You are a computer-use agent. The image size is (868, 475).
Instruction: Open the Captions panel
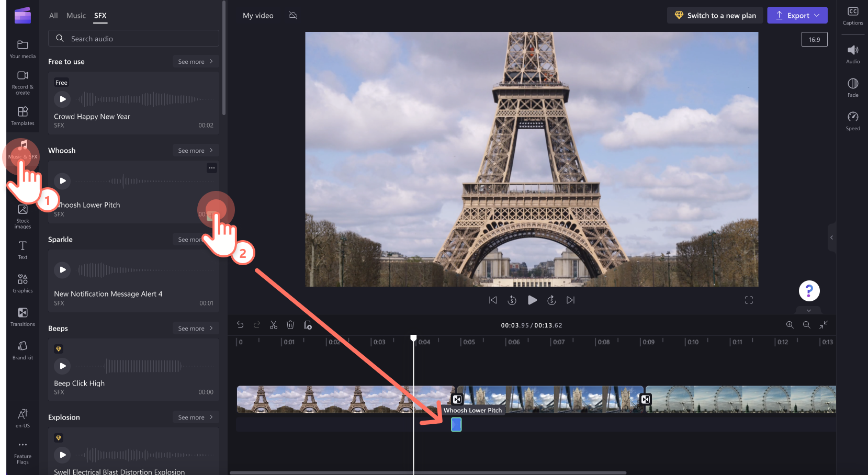click(852, 15)
